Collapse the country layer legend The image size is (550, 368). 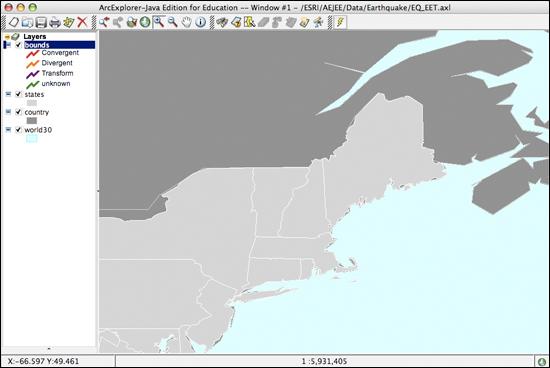(x=8, y=112)
